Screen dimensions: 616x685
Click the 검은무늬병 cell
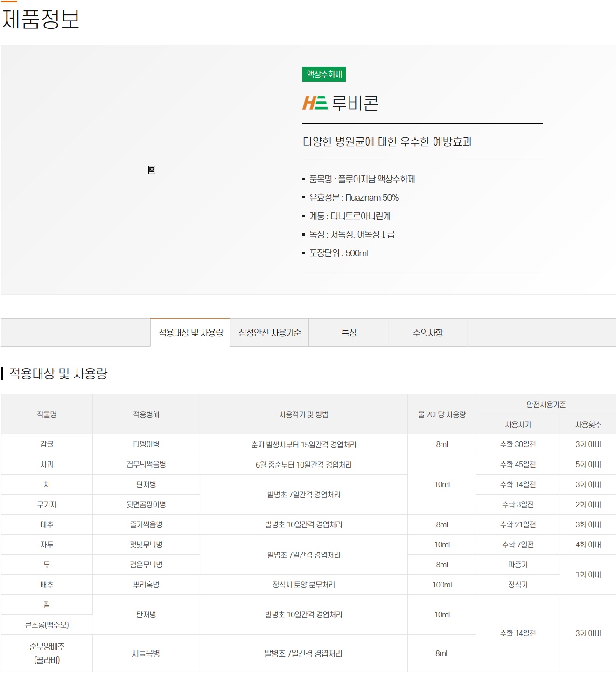146,565
